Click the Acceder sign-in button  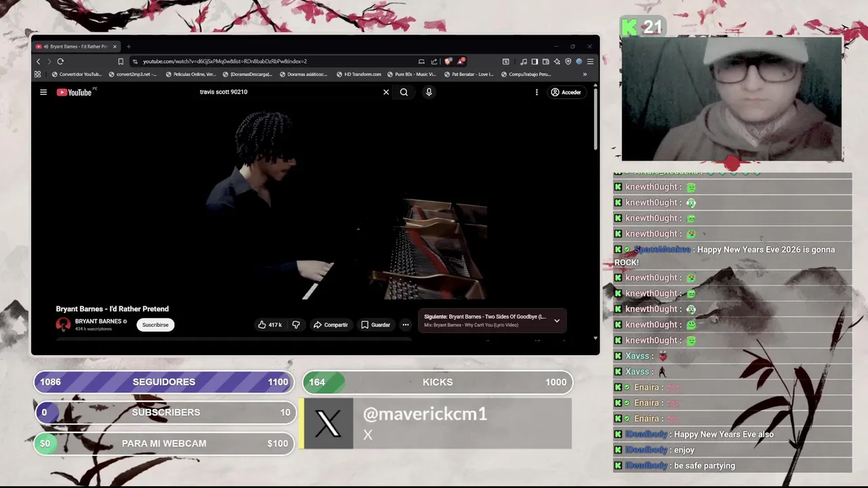[566, 92]
